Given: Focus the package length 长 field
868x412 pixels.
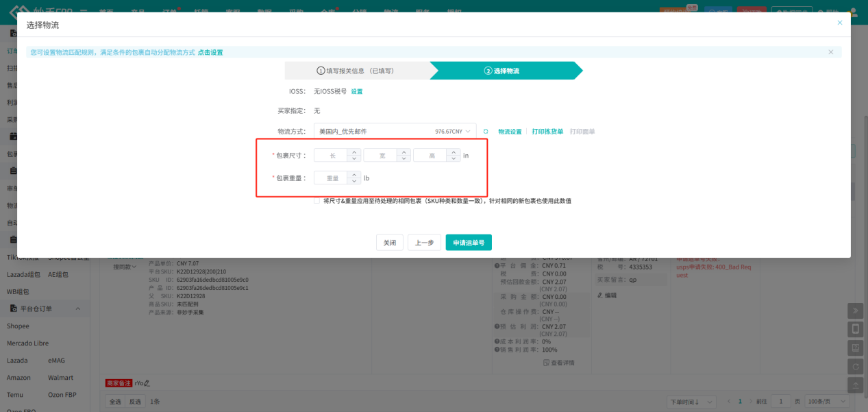Looking at the screenshot, I should point(332,156).
